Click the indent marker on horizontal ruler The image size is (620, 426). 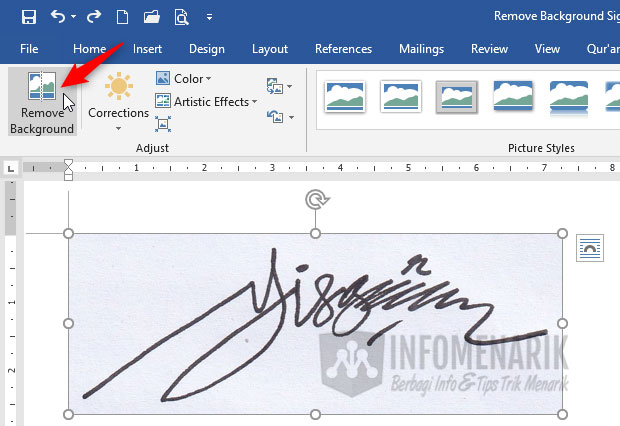68,170
